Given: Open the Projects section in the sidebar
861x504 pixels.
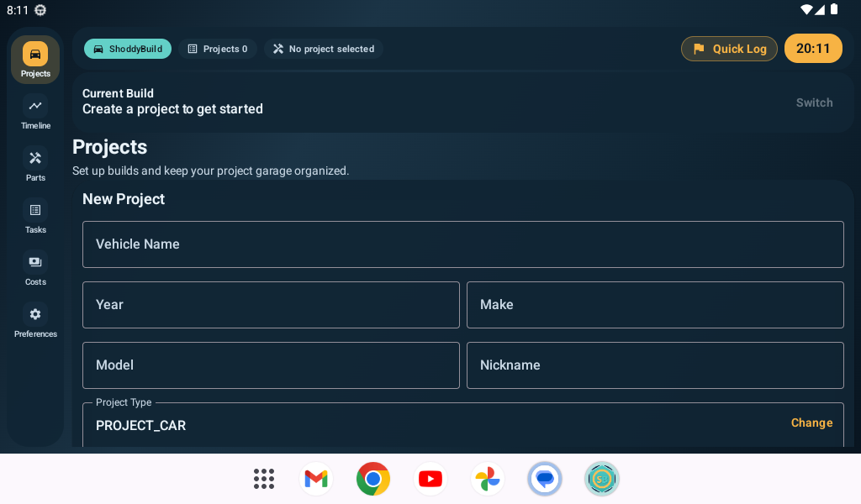Looking at the screenshot, I should (34, 59).
